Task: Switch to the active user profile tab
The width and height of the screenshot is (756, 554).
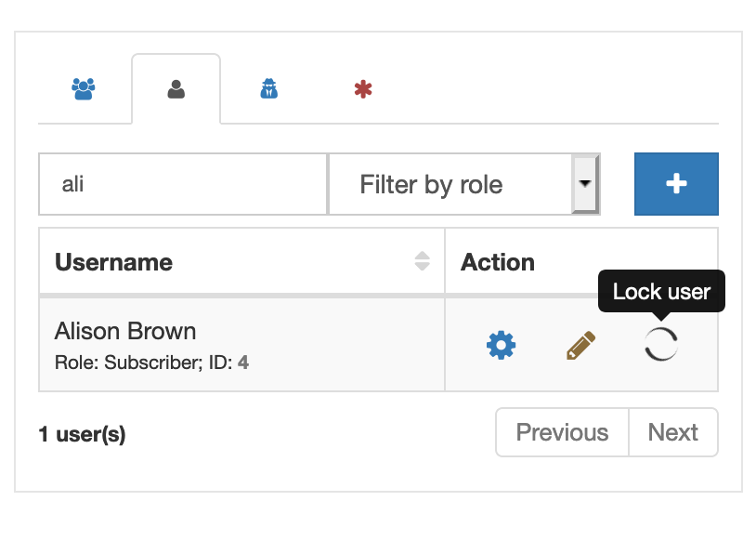Action: pos(176,87)
